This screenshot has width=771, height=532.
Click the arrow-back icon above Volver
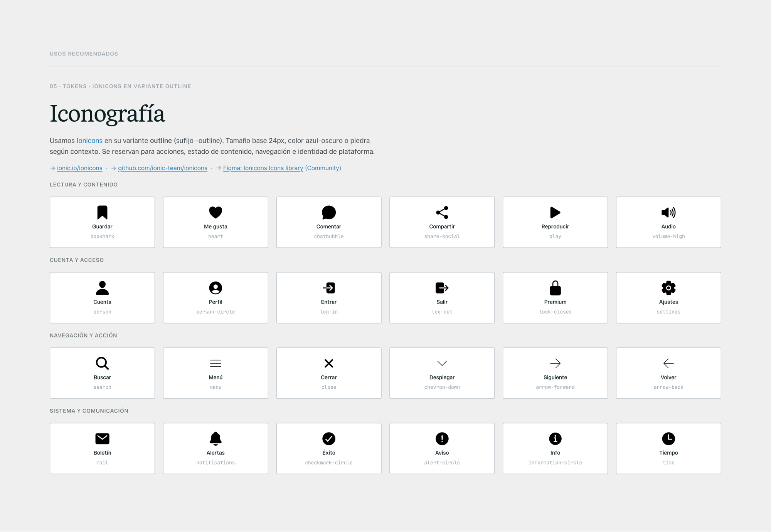tap(668, 363)
